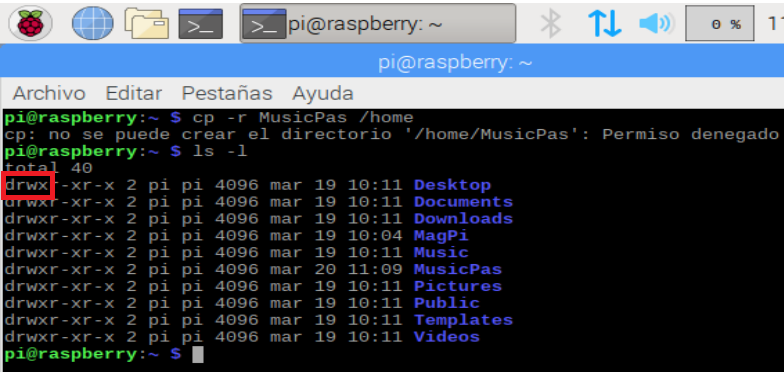The height and width of the screenshot is (372, 784).
Task: Open the Raspberry Pi main menu
Action: (31, 23)
